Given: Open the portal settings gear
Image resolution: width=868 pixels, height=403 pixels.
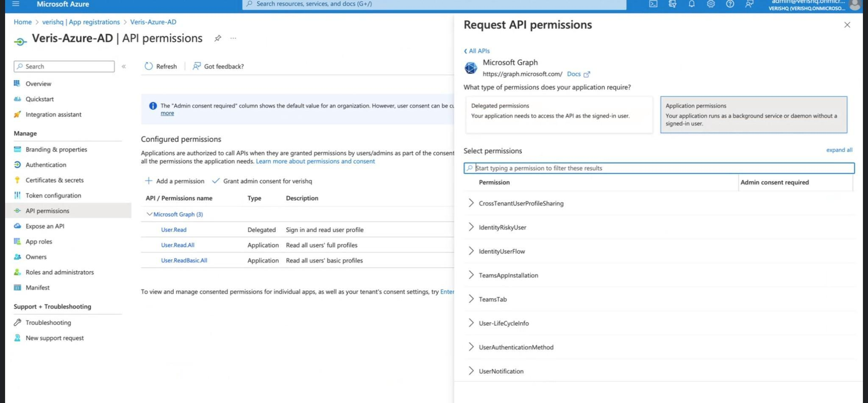Looking at the screenshot, I should click(711, 4).
